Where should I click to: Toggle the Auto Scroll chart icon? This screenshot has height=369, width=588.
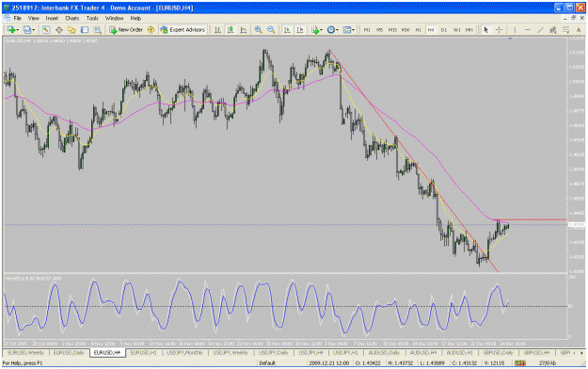[287, 30]
